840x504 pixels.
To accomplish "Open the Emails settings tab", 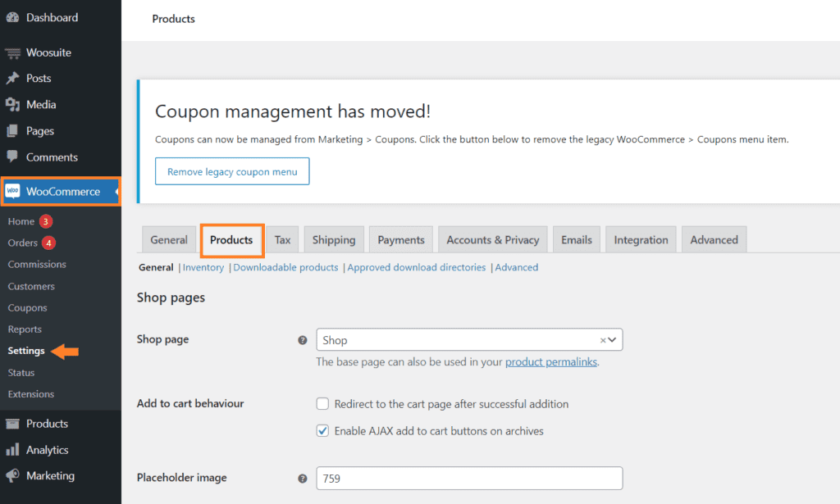I will [577, 239].
